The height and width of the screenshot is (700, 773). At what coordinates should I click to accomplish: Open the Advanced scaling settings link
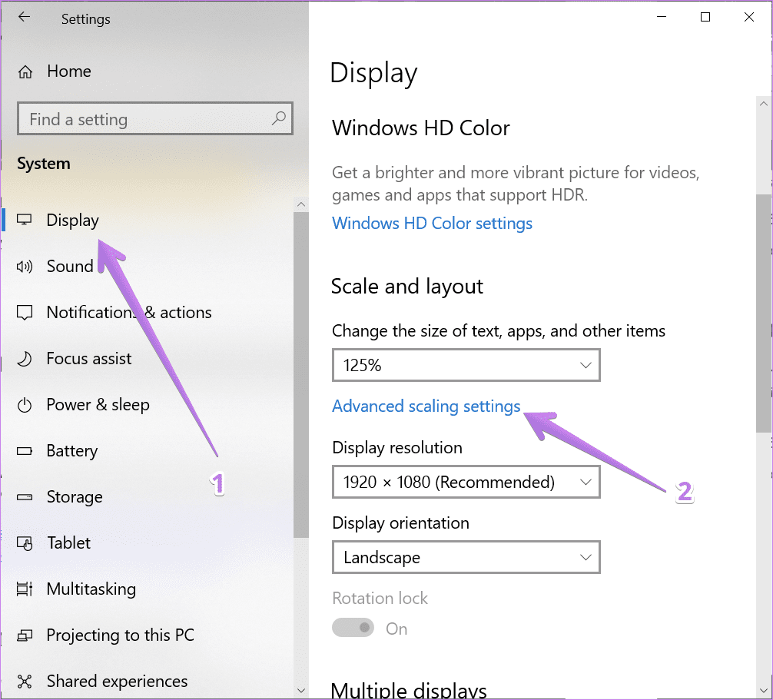tap(426, 406)
